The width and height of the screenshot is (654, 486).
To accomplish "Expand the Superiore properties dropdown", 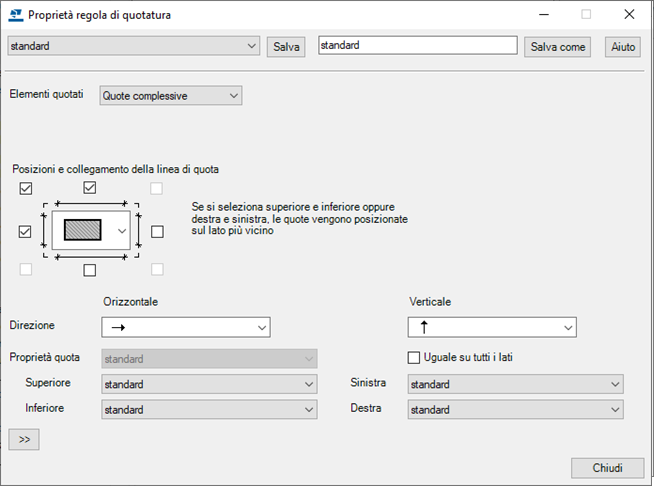I will (209, 384).
